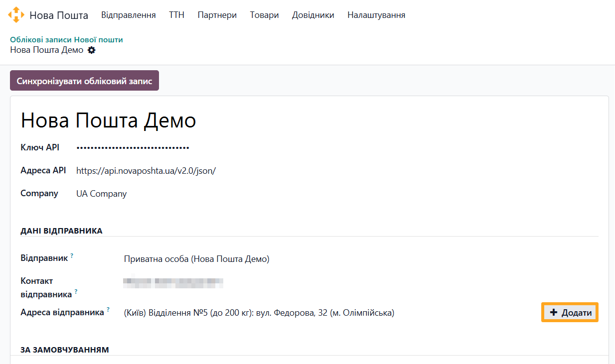
Task: Click the Адреса API label
Action: [x=43, y=170]
